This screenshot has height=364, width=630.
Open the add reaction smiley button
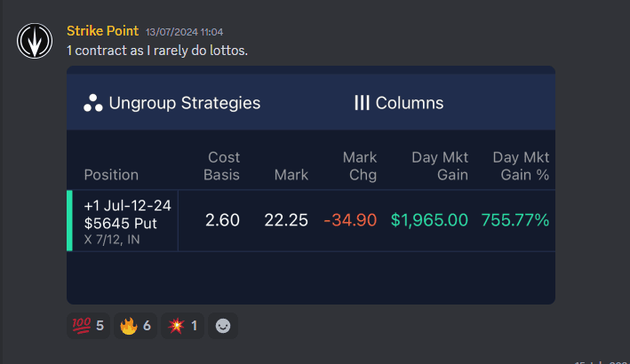tap(223, 326)
